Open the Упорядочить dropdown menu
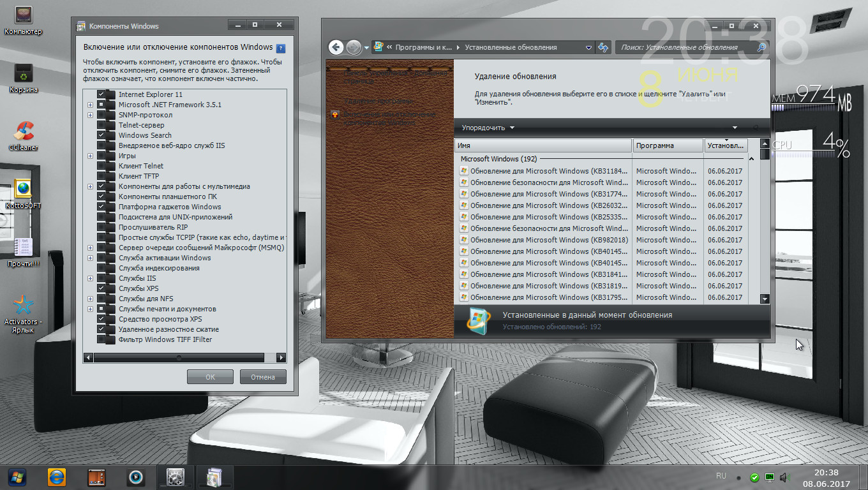The height and width of the screenshot is (490, 868). [488, 128]
